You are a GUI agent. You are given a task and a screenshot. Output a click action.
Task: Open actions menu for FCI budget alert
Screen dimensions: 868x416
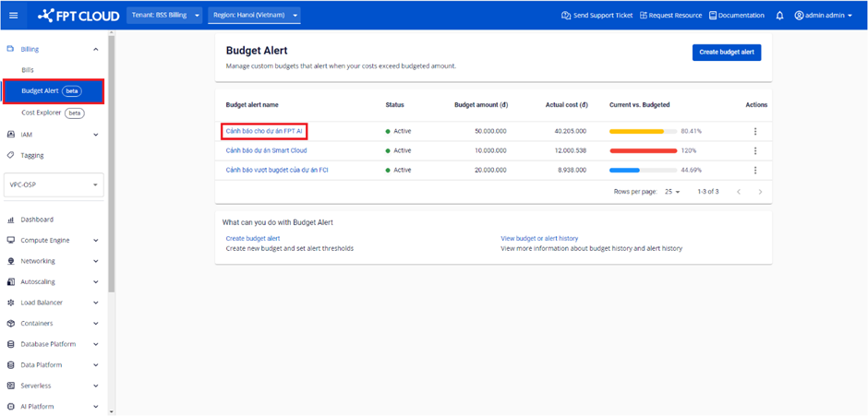755,170
